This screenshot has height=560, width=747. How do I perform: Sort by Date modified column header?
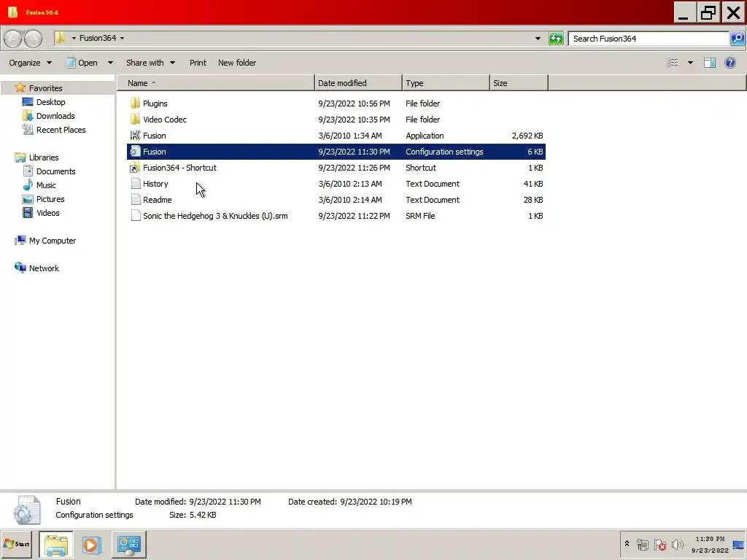tap(358, 83)
